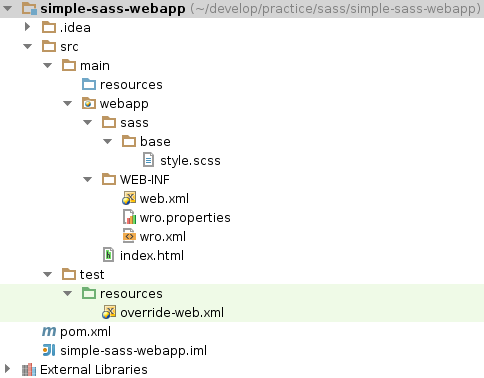Click the green test resources folder icon
Viewport: 484px width, 378px height.
(89, 293)
